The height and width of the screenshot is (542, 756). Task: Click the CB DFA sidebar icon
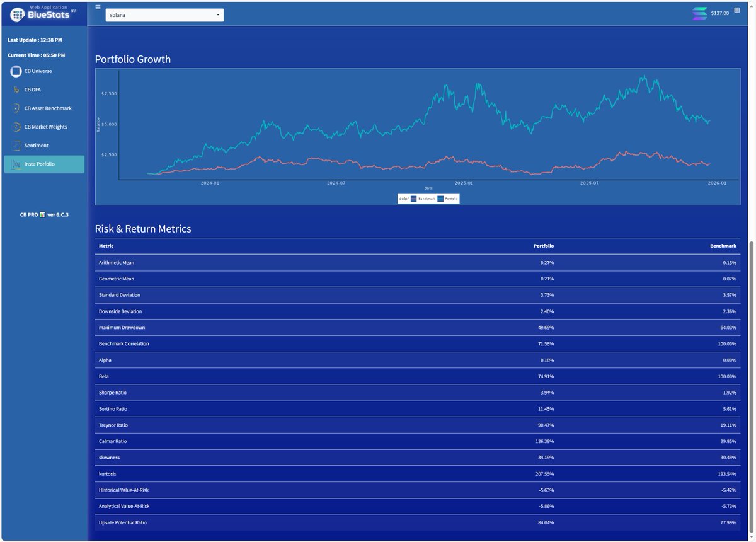pos(16,89)
